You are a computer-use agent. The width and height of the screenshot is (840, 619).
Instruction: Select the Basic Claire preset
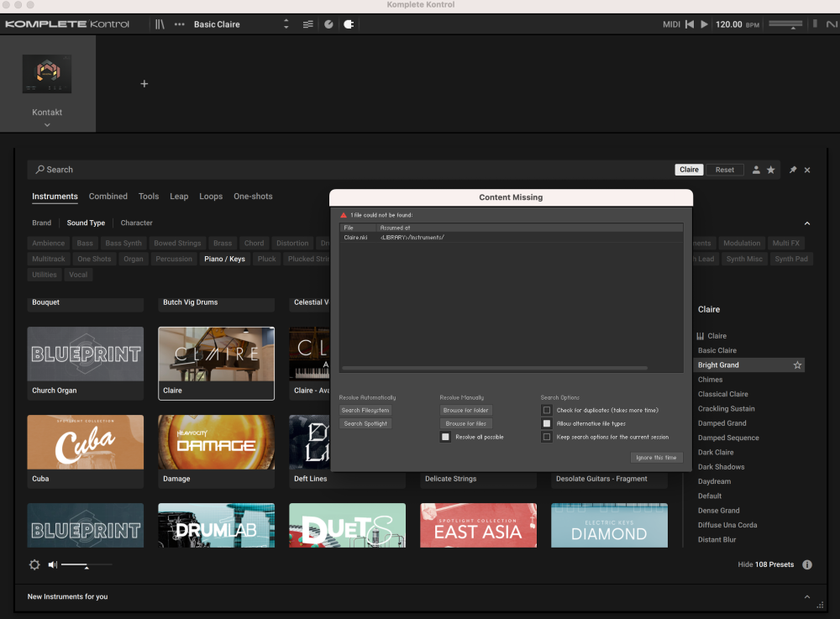[x=717, y=350]
